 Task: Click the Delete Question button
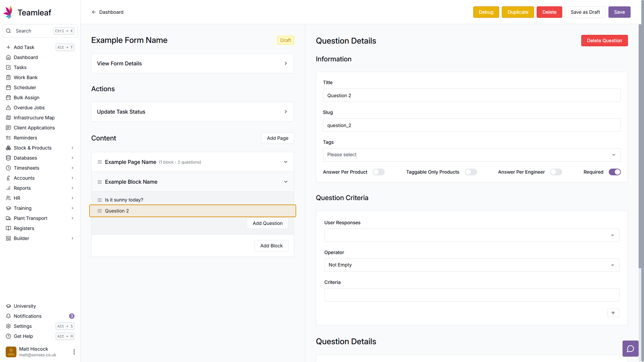pyautogui.click(x=604, y=41)
